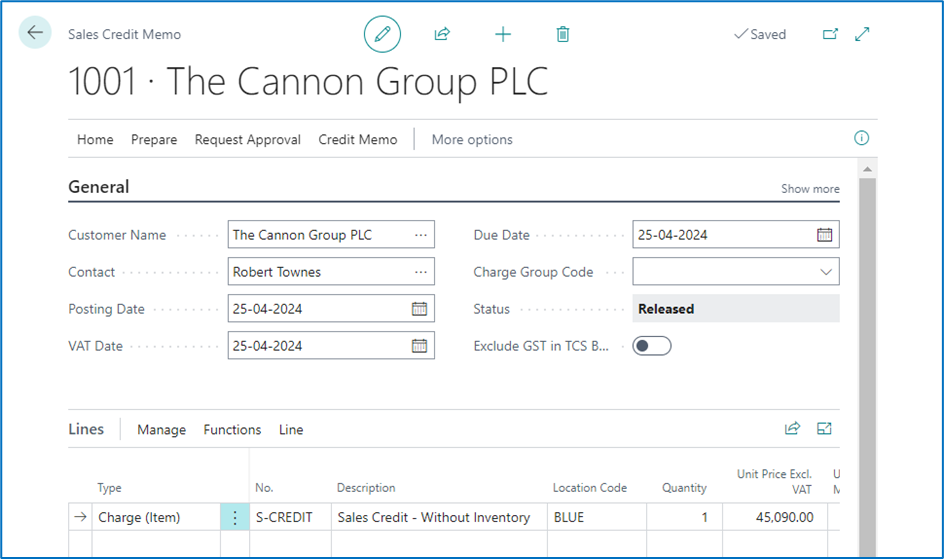Expand page to full screen
Screen dimensions: 944x559
click(x=863, y=34)
